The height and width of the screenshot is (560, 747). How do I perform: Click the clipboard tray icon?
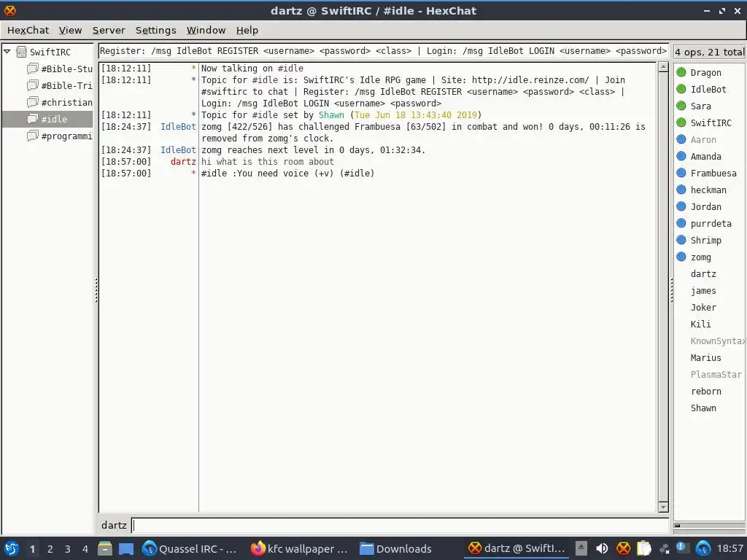pos(643,548)
